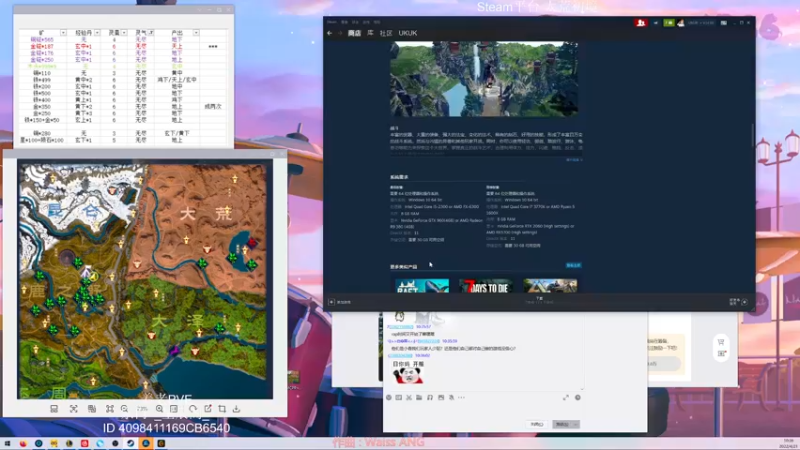Screen dimensions: 800x450
Task: Open Firefox from the taskbar
Action: tap(23, 443)
